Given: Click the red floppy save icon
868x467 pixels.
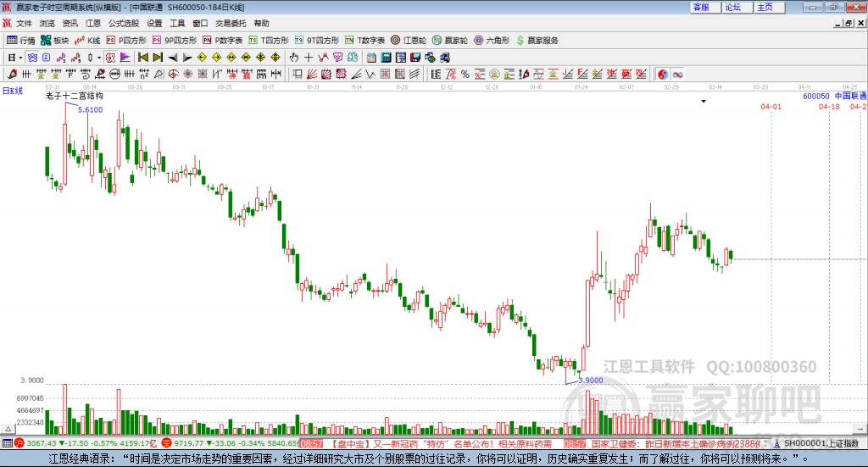Looking at the screenshot, I should pos(415,58).
